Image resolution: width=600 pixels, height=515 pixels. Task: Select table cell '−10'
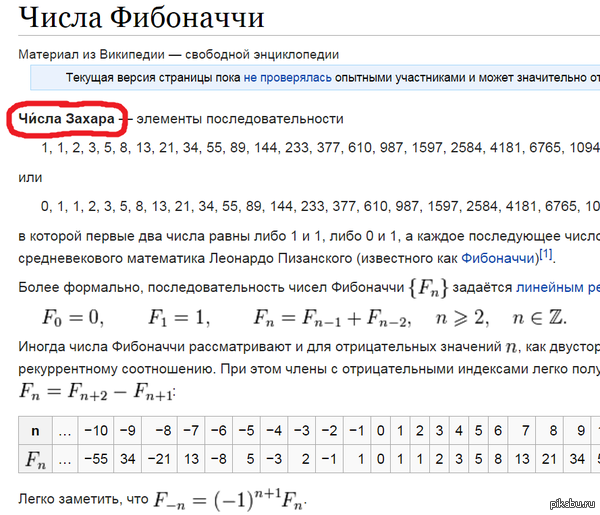(96, 430)
